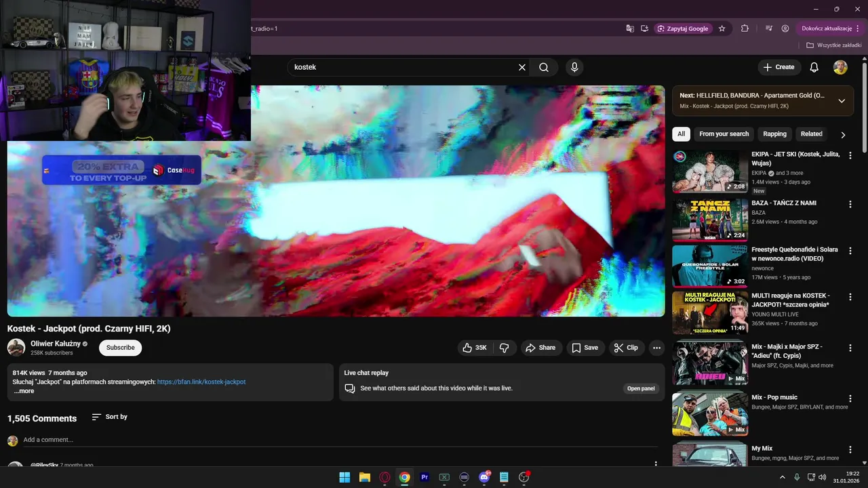
Task: Show more filter chips with right arrow
Action: (x=843, y=134)
